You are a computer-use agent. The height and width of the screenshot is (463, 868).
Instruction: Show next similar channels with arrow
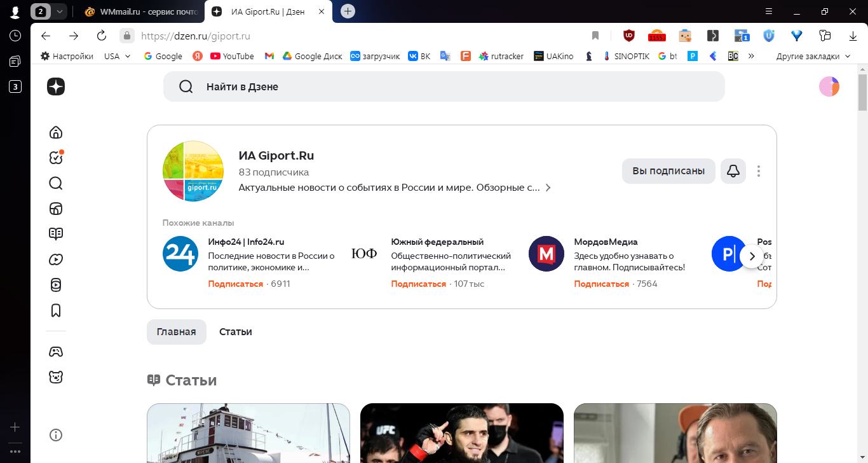point(752,256)
